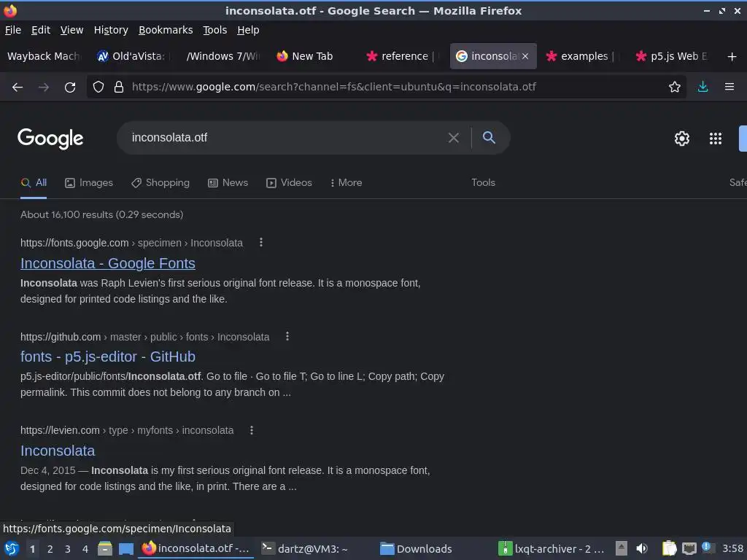Switch to Images results
Screen dimensions: 747x560
pos(89,183)
